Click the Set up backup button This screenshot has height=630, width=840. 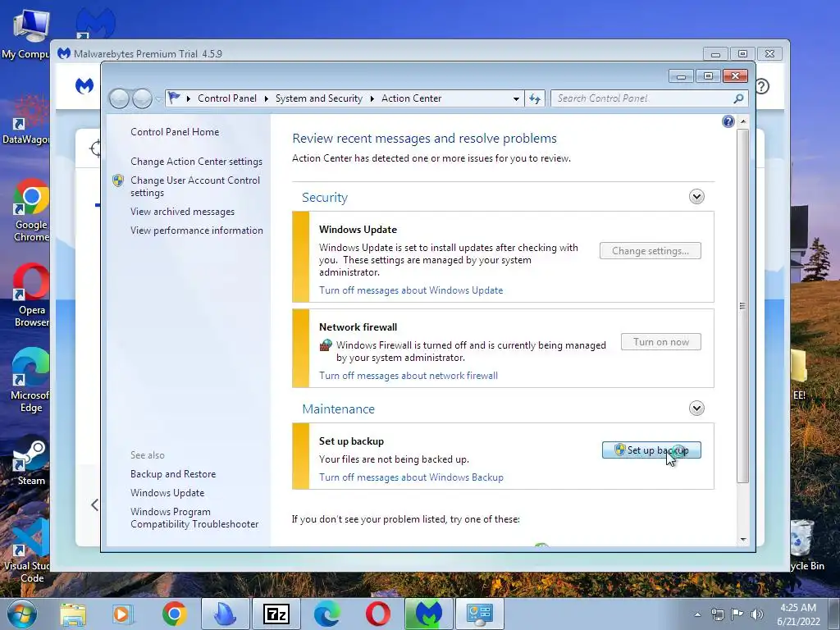(651, 450)
